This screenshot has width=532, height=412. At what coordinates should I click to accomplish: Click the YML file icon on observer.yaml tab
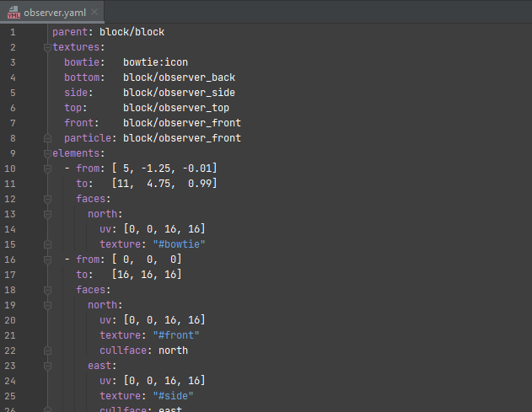(x=13, y=13)
